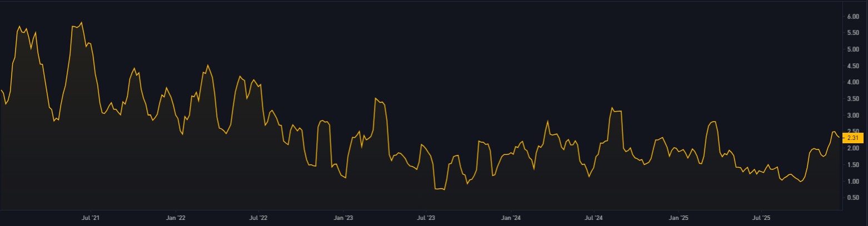Click the Jul '24 time axis label
The width and height of the screenshot is (868, 226).
(594, 218)
